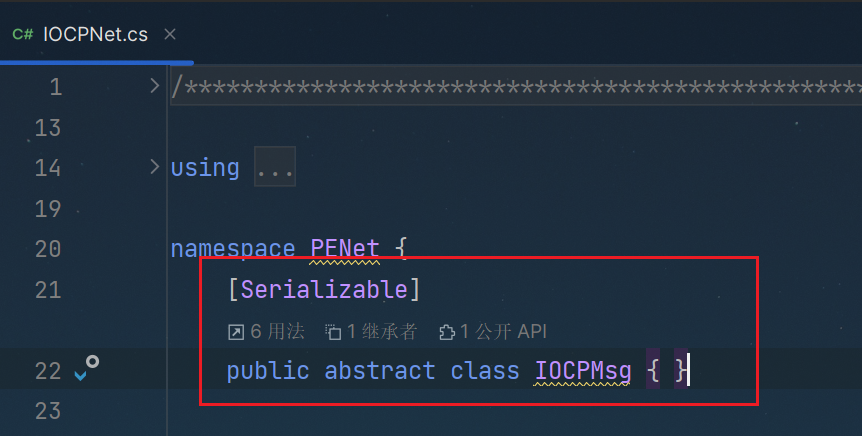Image resolution: width=862 pixels, height=436 pixels.
Task: Click line number 21 in gutter
Action: tap(48, 290)
